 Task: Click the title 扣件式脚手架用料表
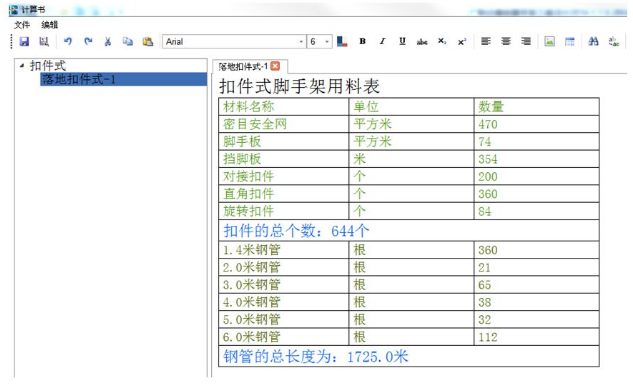[x=299, y=86]
